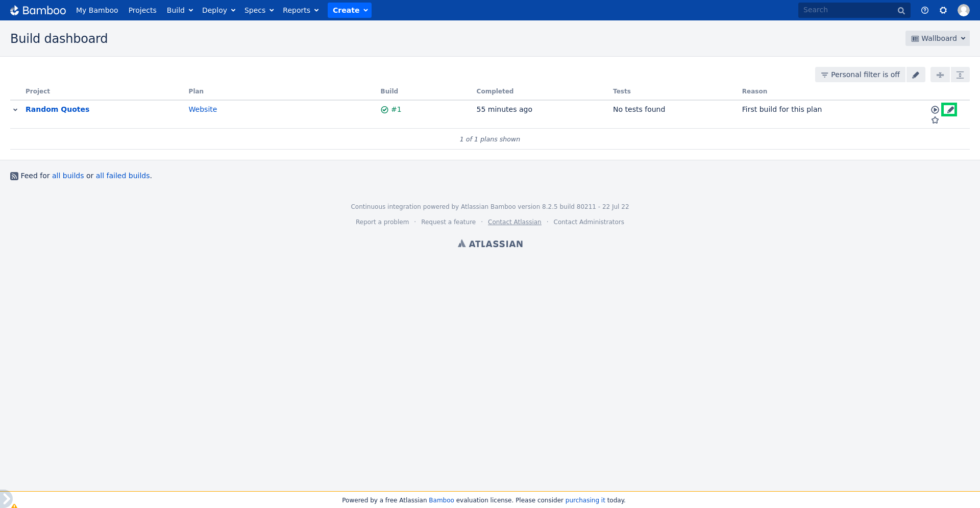Edit the Website plan via pencil icon

click(949, 110)
